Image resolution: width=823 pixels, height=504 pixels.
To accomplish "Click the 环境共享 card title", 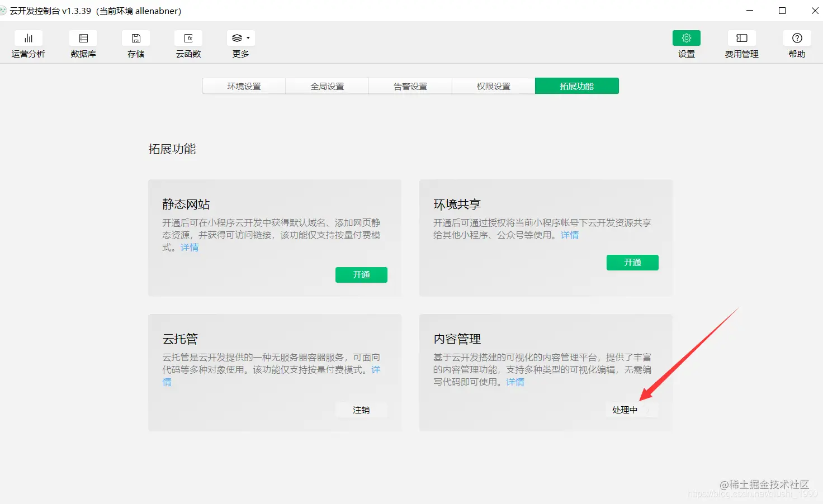I will point(457,205).
